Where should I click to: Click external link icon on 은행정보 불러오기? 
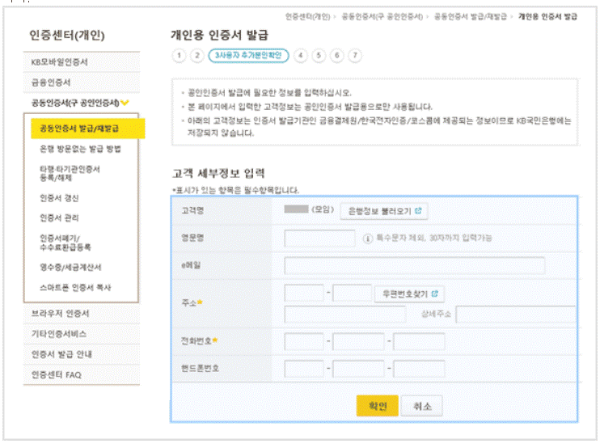[418, 210]
